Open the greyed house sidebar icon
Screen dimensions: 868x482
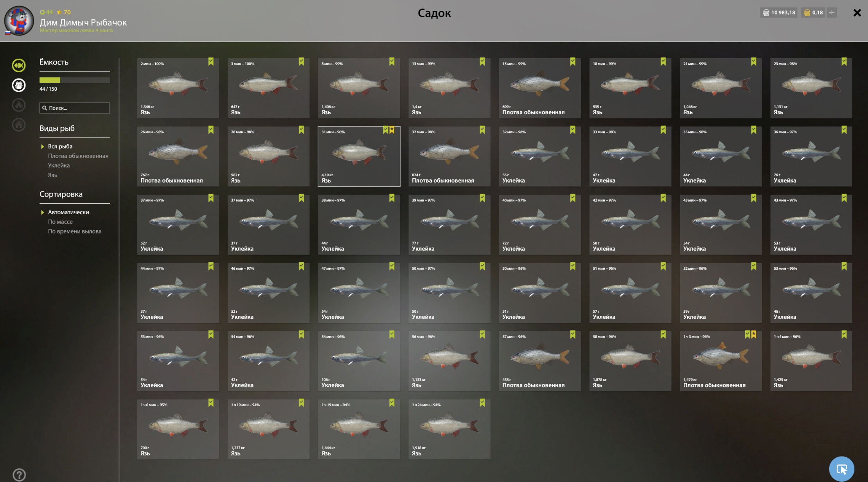coord(18,125)
